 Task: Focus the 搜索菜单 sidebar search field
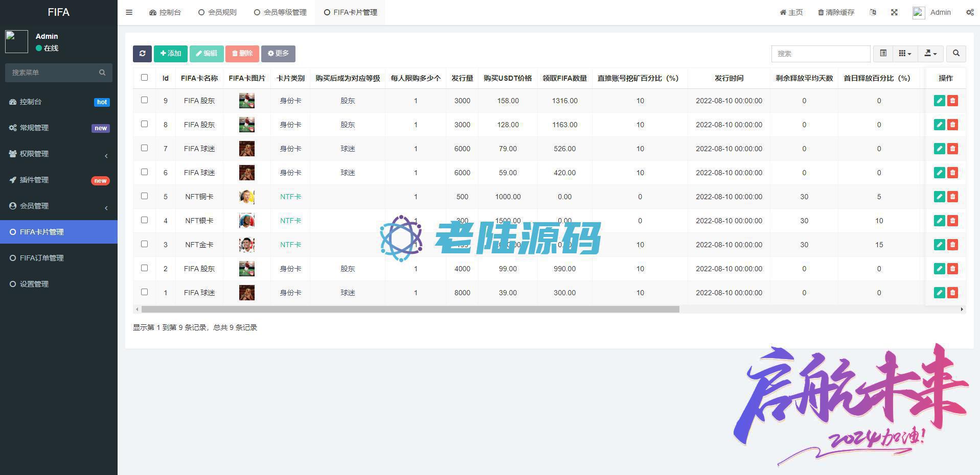51,73
